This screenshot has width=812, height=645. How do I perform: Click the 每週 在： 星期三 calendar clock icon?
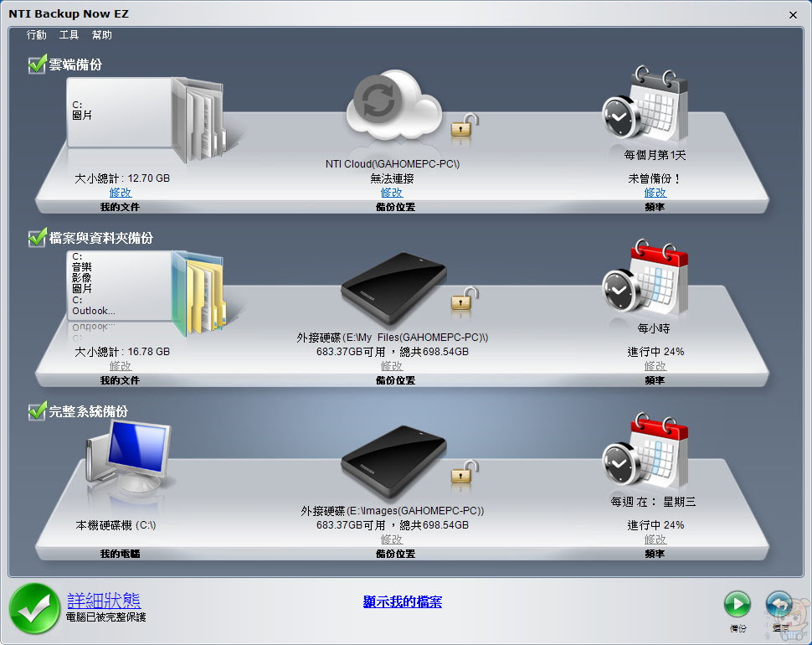click(645, 450)
